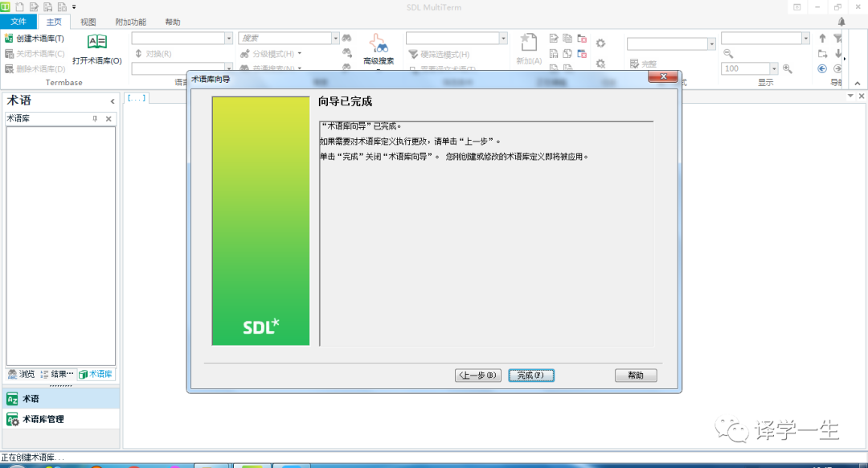Click the edit entry pencil icon

click(x=554, y=39)
